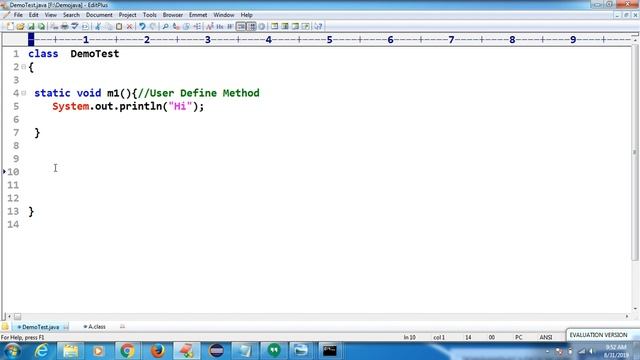Screen dimensions: 640x360
Task: Click the context help toolbar icon
Action: 318,27
